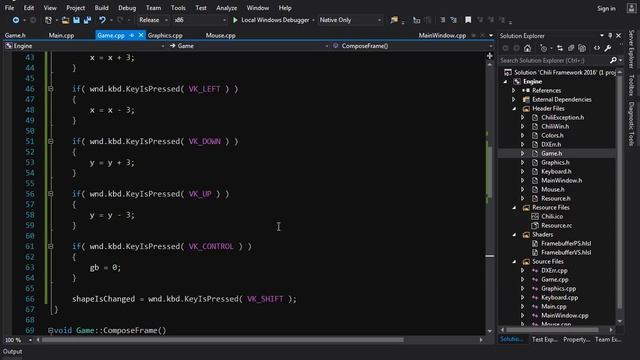Collapse the VK_CONTROL if block outline
The image size is (640, 360).
point(51,247)
